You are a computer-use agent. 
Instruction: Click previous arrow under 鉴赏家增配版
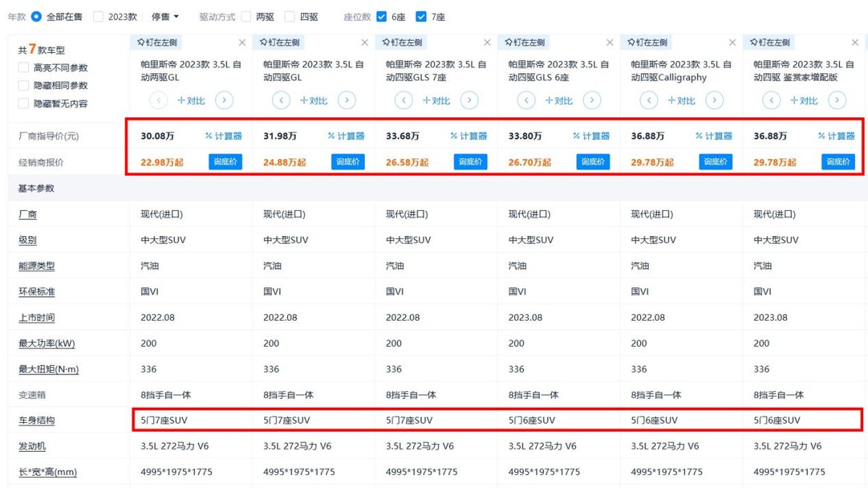pyautogui.click(x=771, y=101)
